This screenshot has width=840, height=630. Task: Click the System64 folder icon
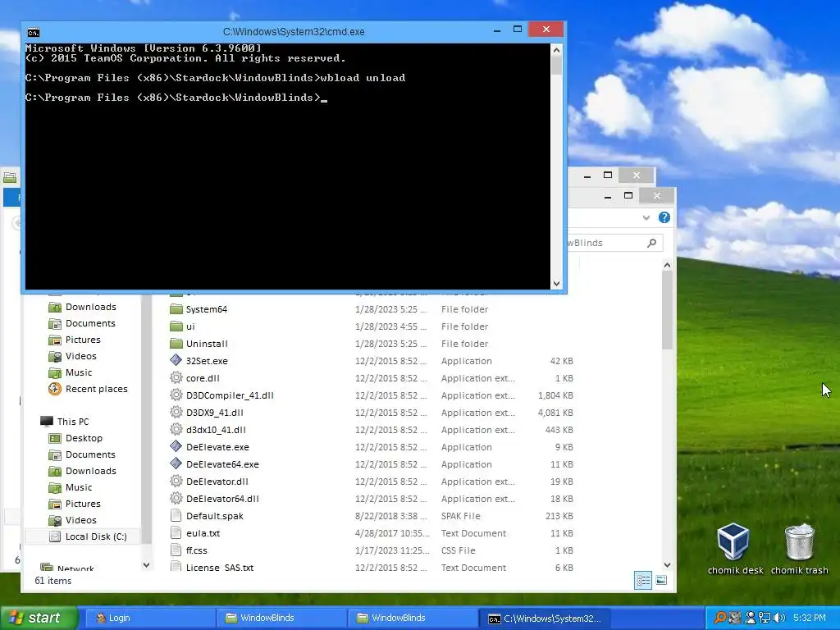(x=176, y=309)
